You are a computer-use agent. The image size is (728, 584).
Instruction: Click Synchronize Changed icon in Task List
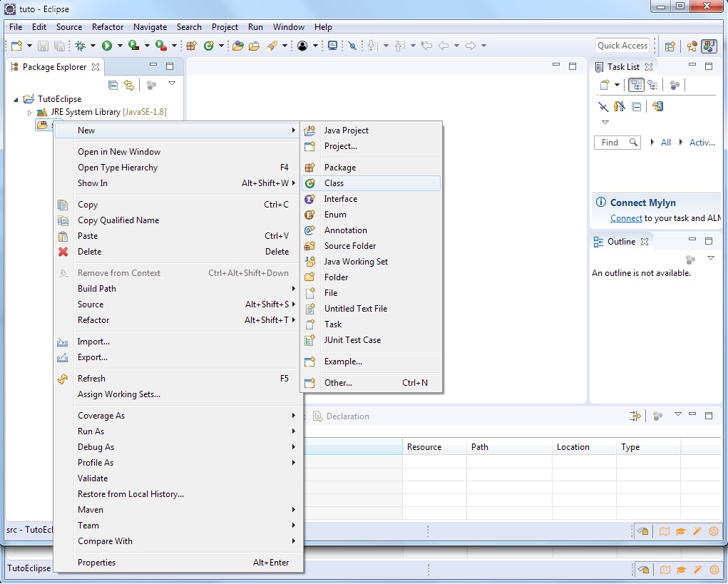point(657,106)
